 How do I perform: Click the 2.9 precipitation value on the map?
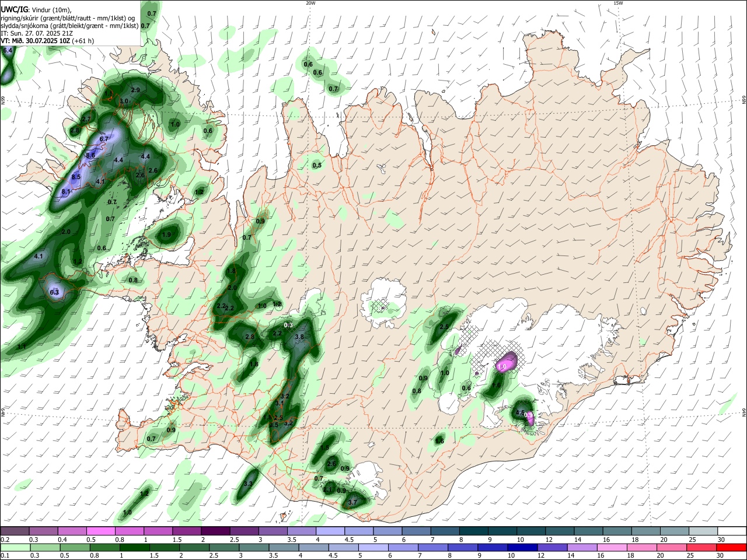(x=135, y=90)
